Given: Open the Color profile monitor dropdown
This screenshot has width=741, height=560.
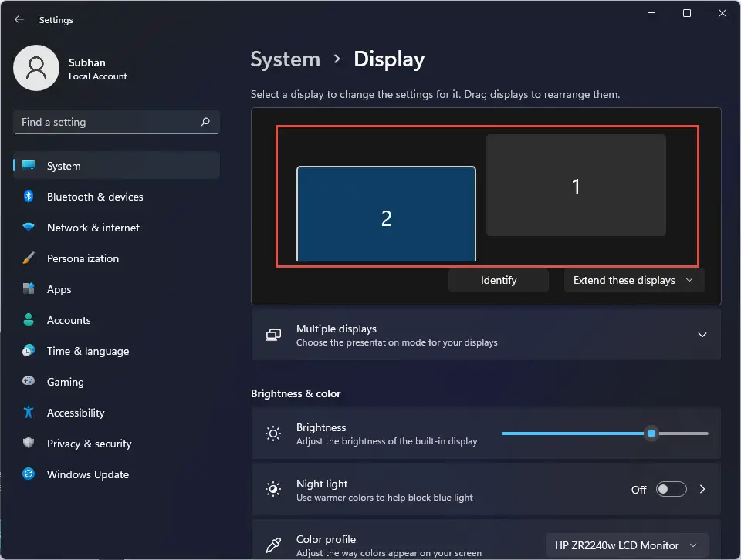Looking at the screenshot, I should point(627,545).
